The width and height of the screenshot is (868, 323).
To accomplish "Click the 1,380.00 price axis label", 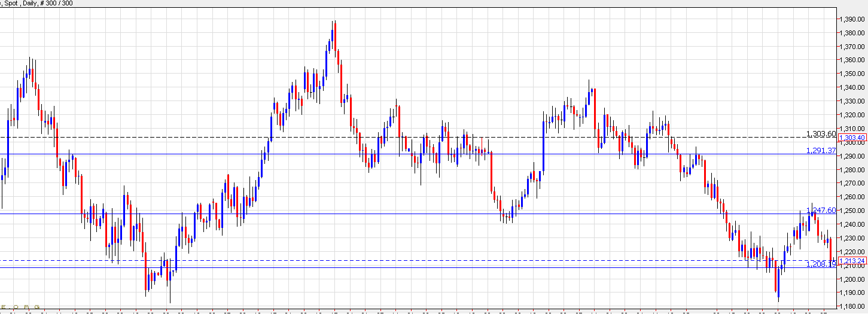I will click(852, 33).
